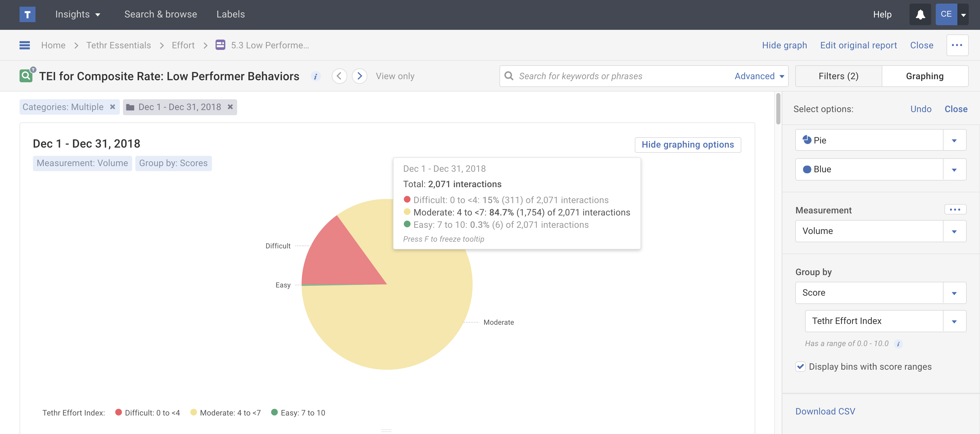Click the Download CSV link

(825, 412)
